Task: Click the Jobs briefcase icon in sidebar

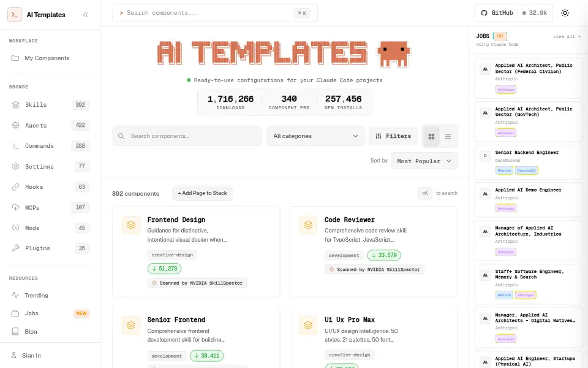Action: click(x=15, y=313)
